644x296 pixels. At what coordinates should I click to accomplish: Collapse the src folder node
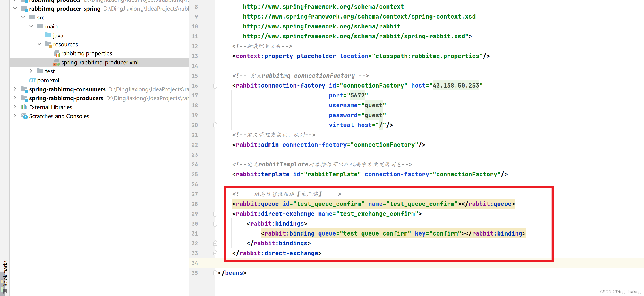[x=23, y=17]
